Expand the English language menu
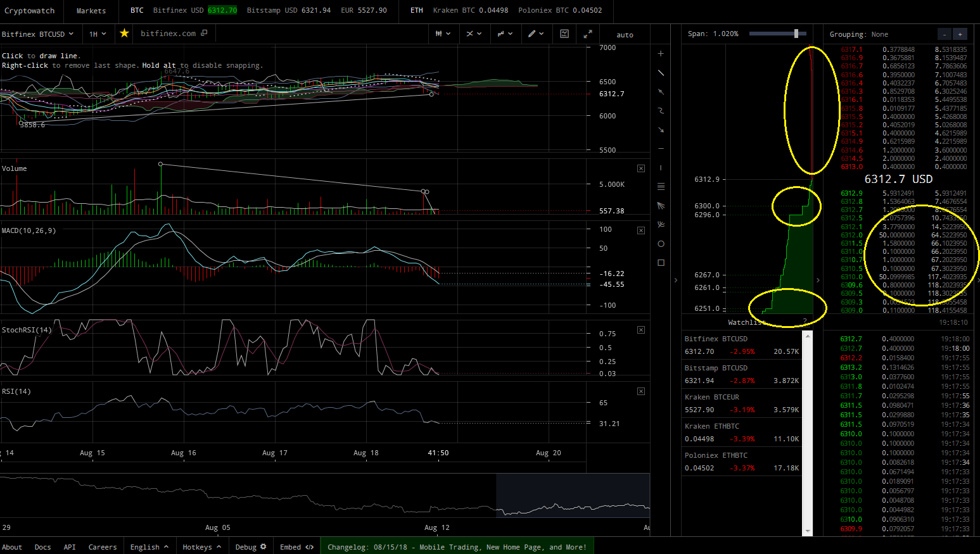 [x=150, y=547]
